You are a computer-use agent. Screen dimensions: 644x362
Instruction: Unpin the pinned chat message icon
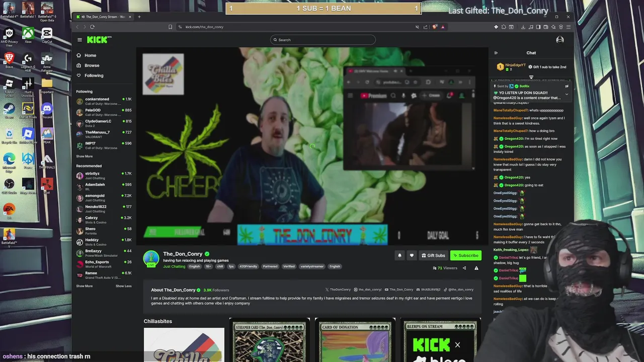pos(567,86)
